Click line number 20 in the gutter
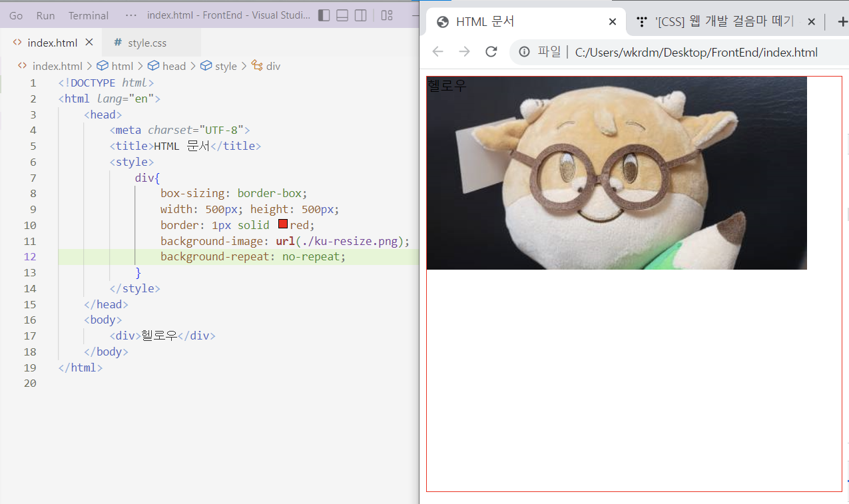Screen dimensions: 849x504 [30, 383]
